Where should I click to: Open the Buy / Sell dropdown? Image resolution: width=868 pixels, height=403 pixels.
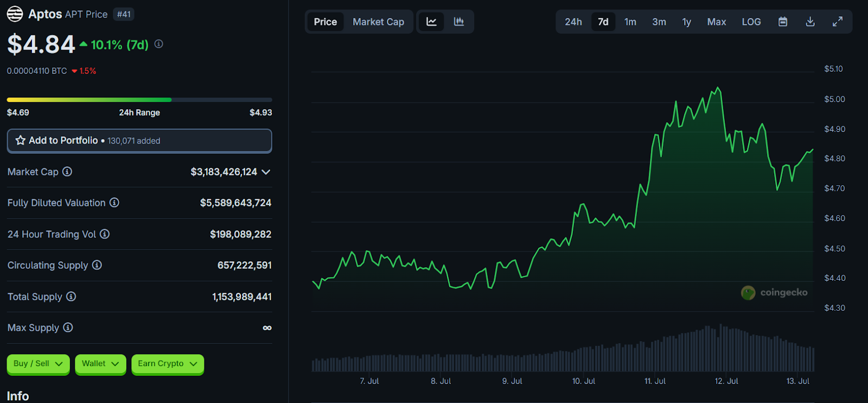click(38, 364)
